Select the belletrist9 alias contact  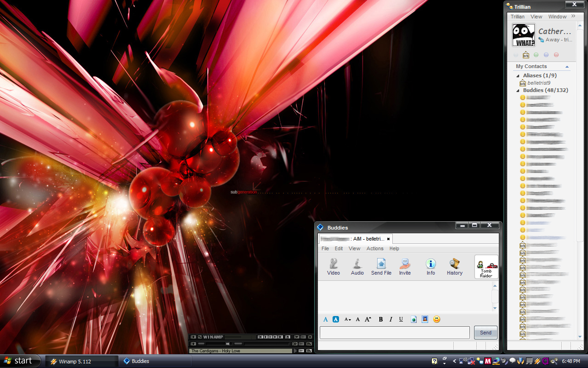(539, 83)
